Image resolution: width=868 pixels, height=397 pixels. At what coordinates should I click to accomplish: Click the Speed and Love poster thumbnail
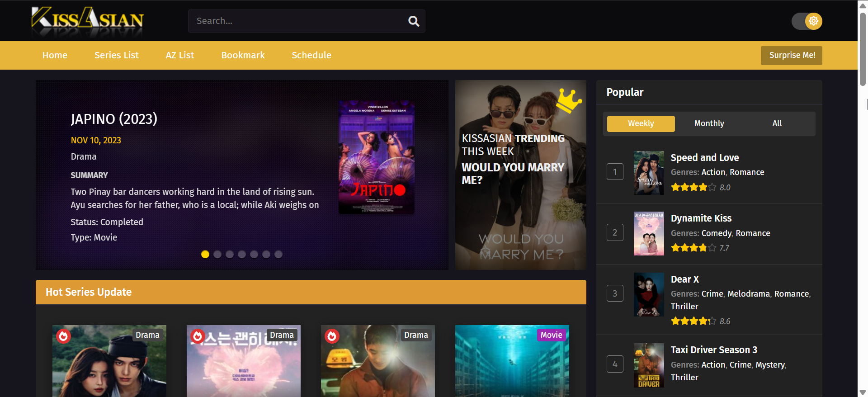point(649,173)
